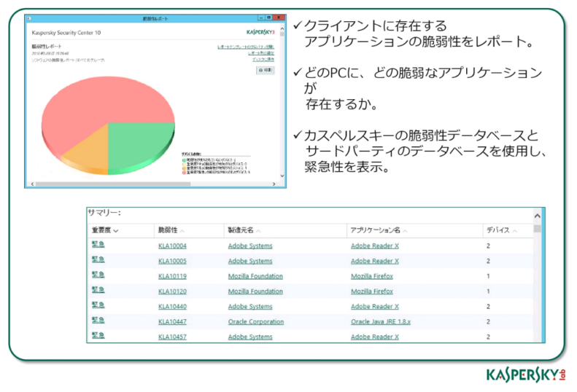
Task: Click Adobe Reader X in the KLA10457 row
Action: tap(375, 337)
